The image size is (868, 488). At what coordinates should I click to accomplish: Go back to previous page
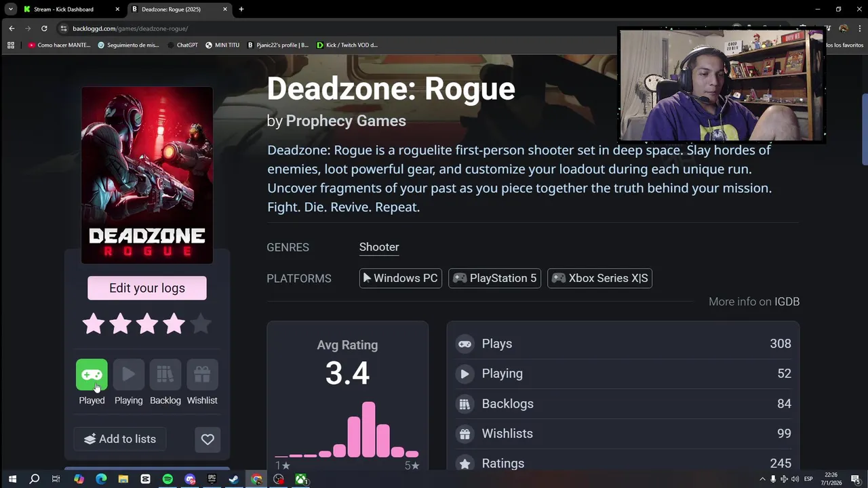coord(12,28)
